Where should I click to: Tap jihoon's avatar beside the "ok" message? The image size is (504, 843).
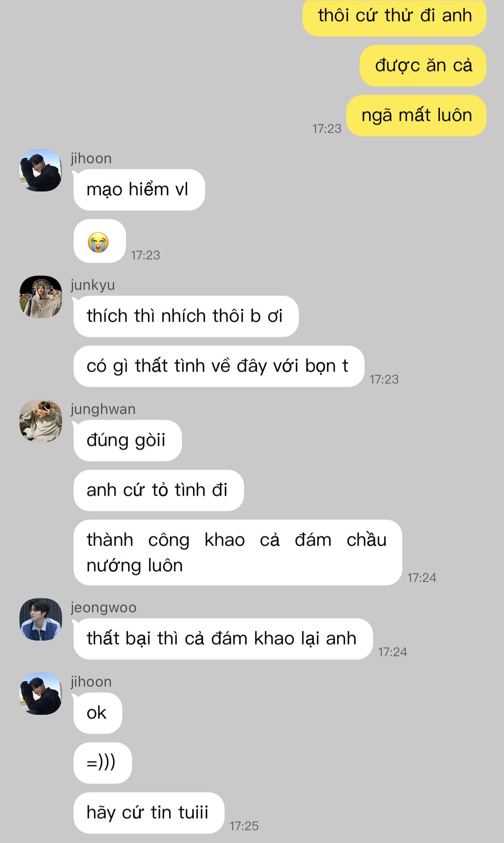(x=41, y=694)
